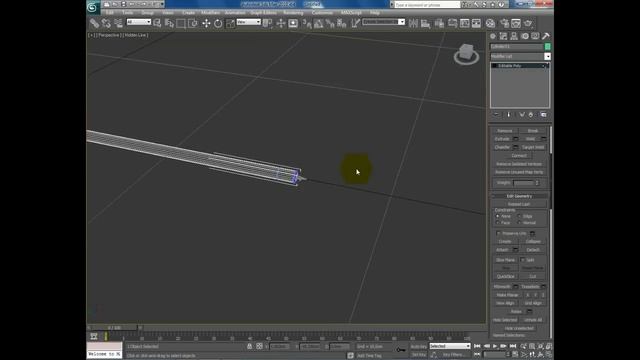Image resolution: width=640 pixels, height=360 pixels.
Task: Click the Select by Name icon
Action: pyautogui.click(x=169, y=23)
